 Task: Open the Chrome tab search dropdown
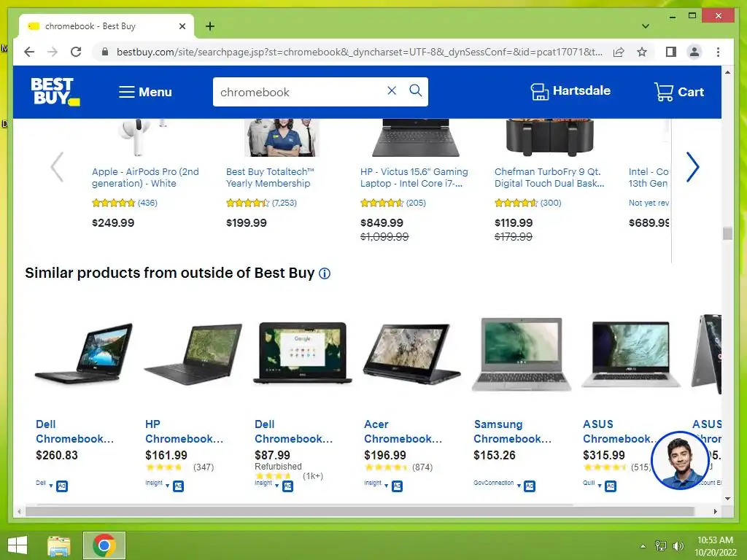[x=646, y=26]
